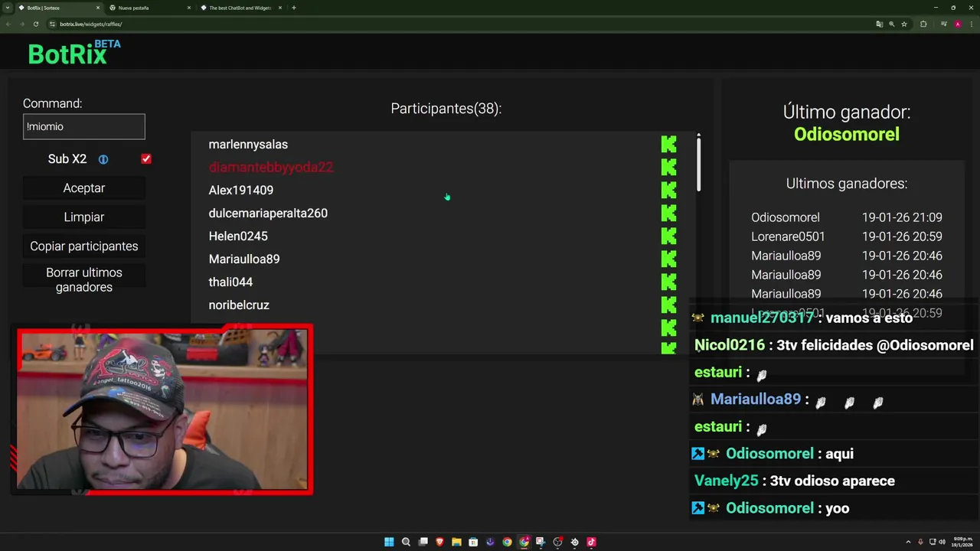The height and width of the screenshot is (551, 980).
Task: Click the browser address bar URL
Action: tap(90, 24)
